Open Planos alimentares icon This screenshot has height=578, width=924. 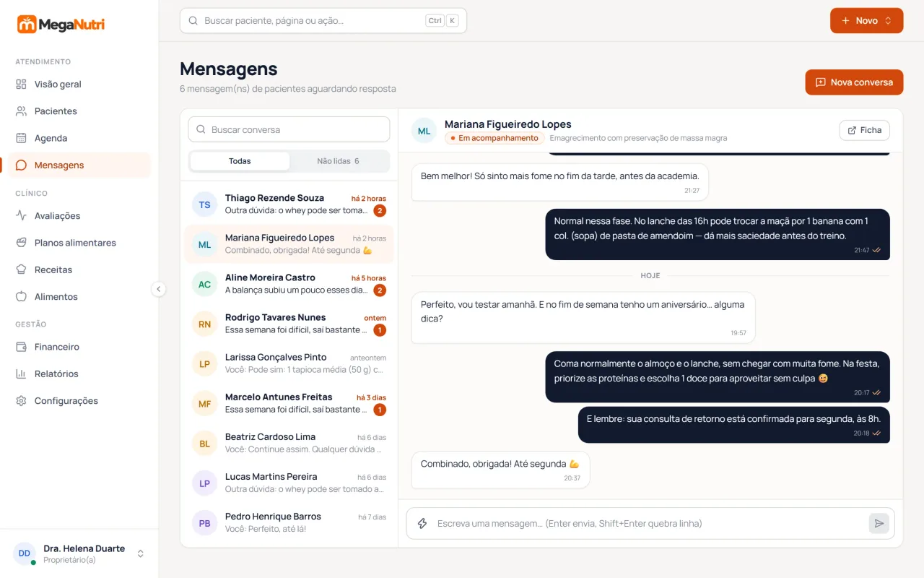tap(21, 243)
